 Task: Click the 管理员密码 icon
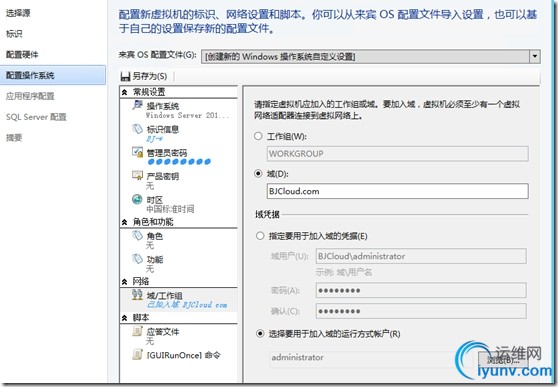click(x=137, y=152)
